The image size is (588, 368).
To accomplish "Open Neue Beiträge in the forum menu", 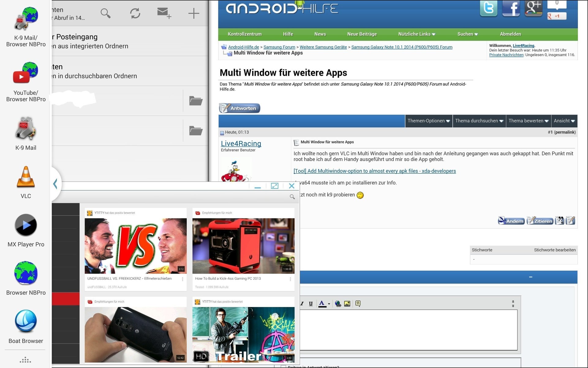I will coord(362,34).
